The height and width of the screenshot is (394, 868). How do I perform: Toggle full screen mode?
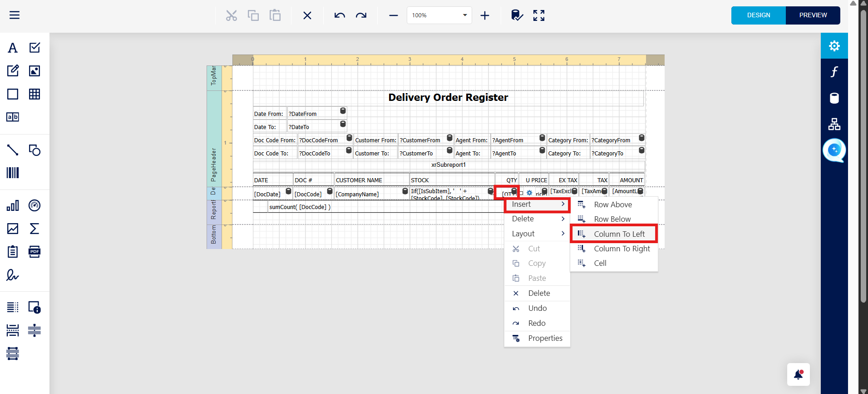tap(539, 15)
